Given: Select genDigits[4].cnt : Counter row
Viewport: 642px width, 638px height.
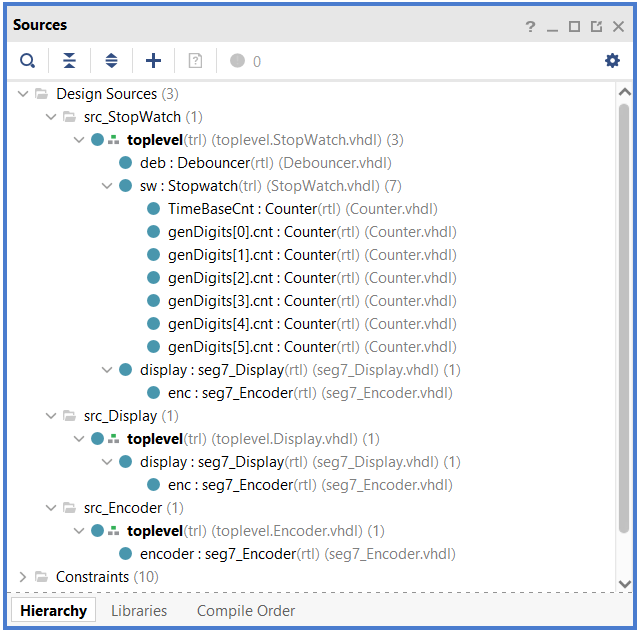Looking at the screenshot, I should pos(312,324).
